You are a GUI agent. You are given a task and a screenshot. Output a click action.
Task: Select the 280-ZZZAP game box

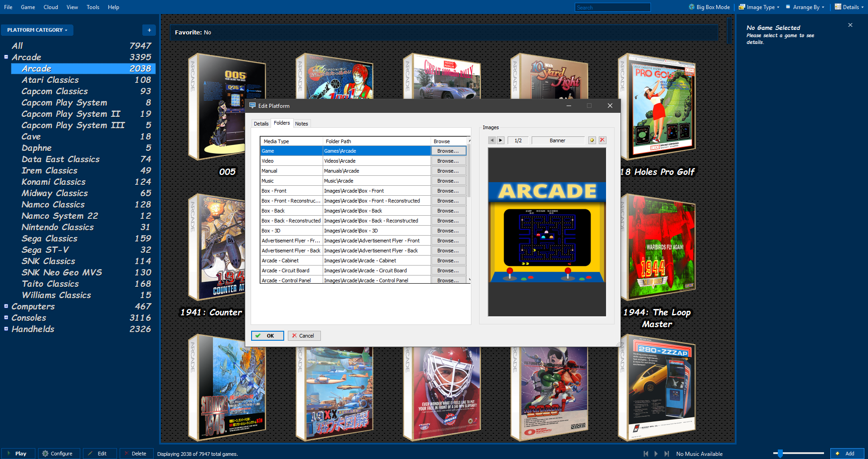[657, 387]
